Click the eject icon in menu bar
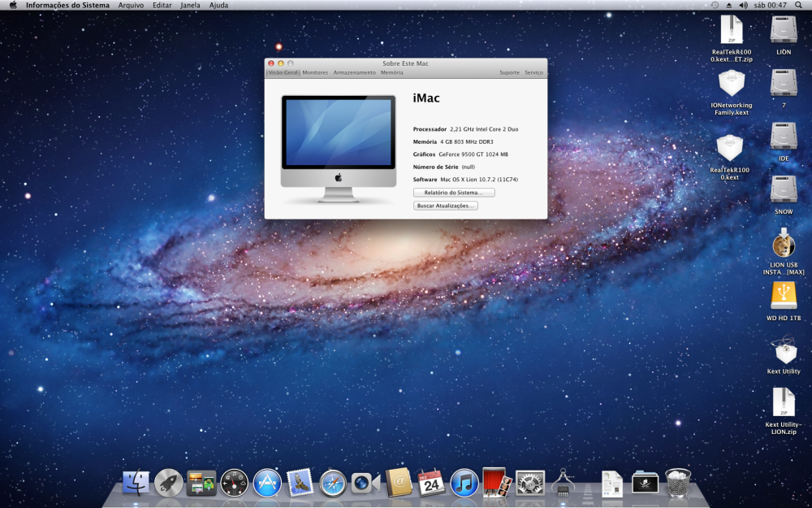Screen dimensions: 812x508 pos(729,5)
